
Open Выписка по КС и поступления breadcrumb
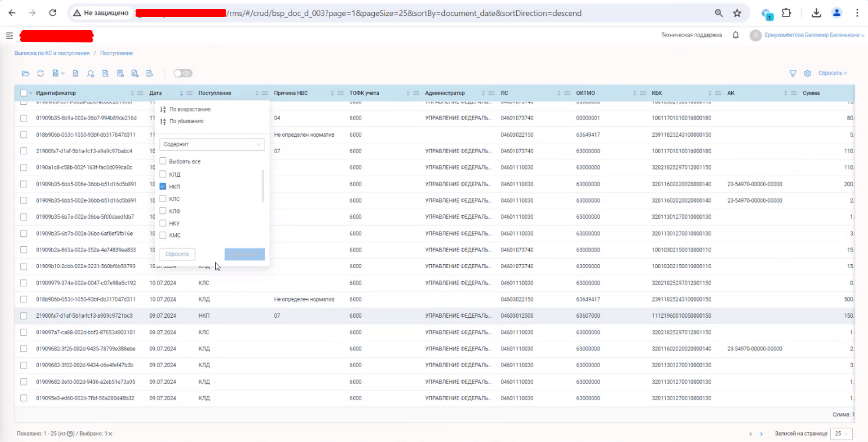(x=52, y=53)
